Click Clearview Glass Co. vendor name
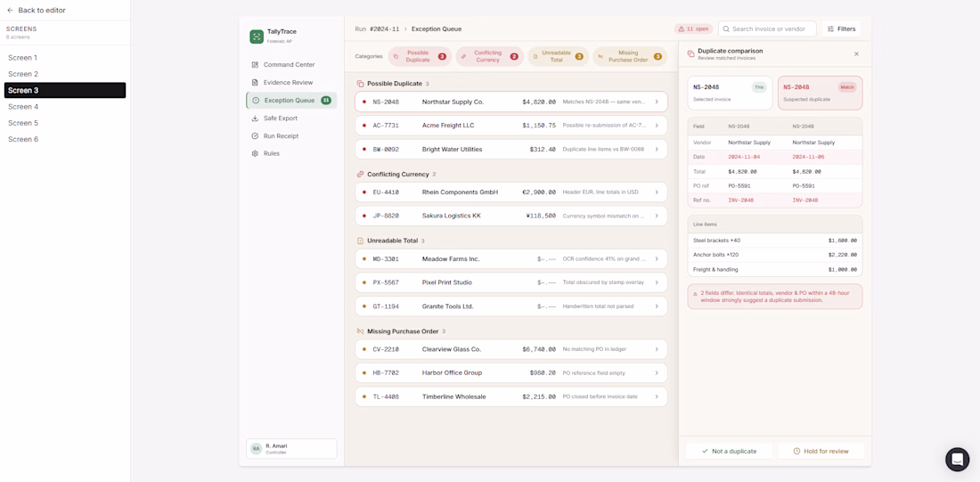This screenshot has height=482, width=980. coord(452,349)
